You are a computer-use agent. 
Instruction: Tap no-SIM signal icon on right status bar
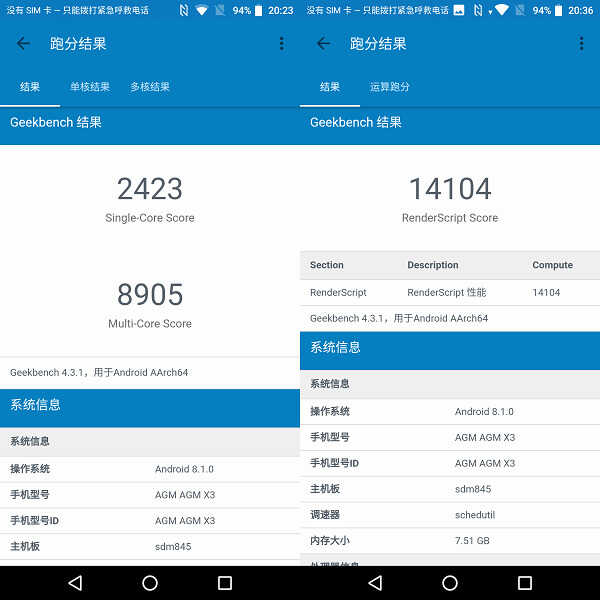click(520, 10)
